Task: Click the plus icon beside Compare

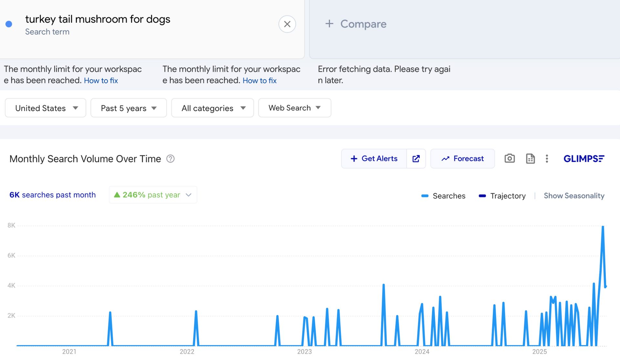Action: tap(329, 24)
